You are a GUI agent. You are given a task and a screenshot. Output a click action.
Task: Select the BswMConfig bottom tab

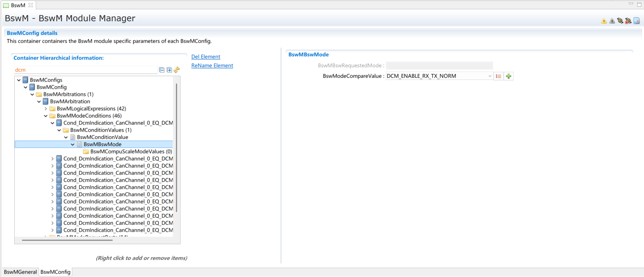[55, 272]
